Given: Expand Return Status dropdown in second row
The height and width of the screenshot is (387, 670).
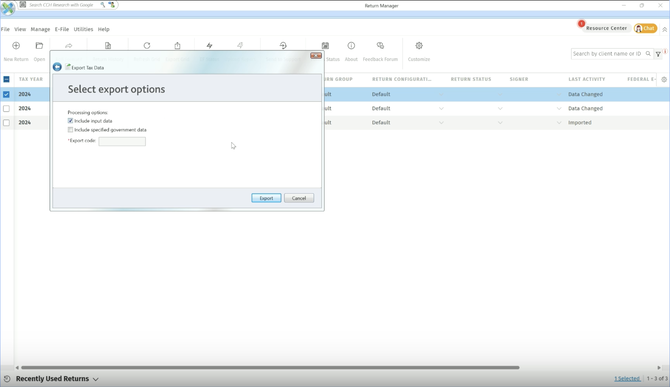Looking at the screenshot, I should [x=500, y=108].
